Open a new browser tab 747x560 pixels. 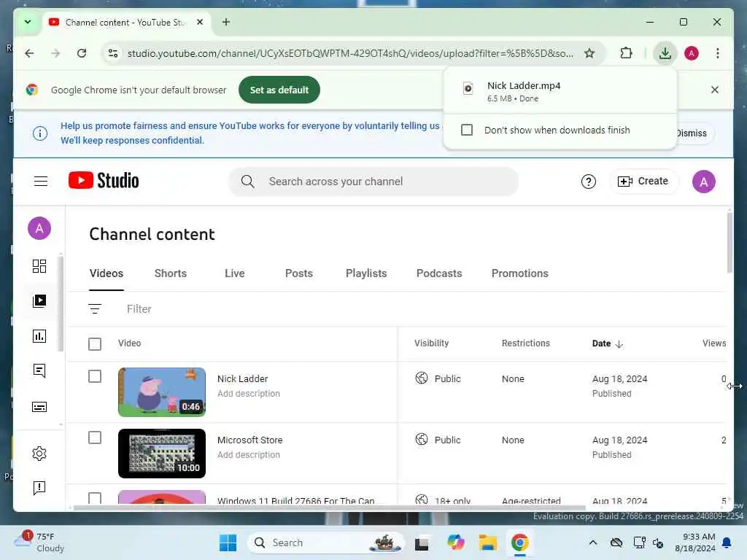coord(226,22)
